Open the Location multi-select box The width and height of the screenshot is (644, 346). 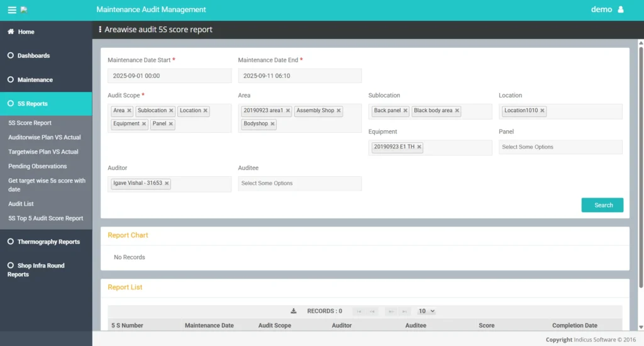coord(560,111)
